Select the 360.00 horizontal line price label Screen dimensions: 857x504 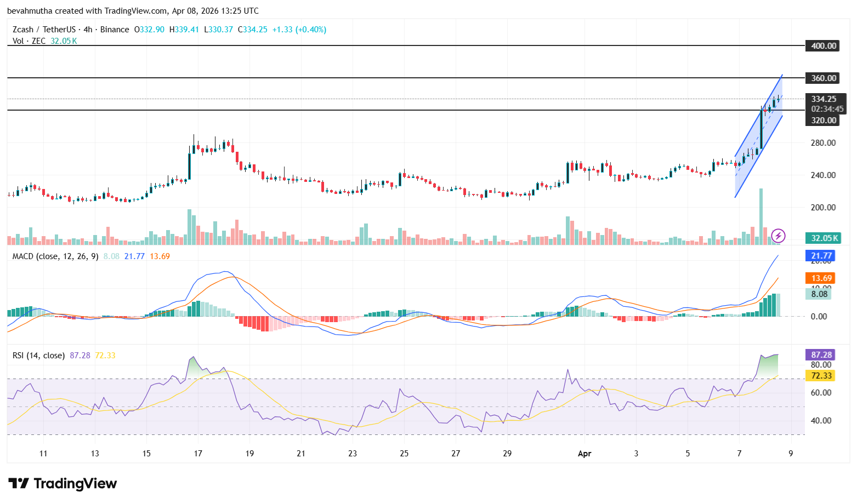click(x=822, y=78)
